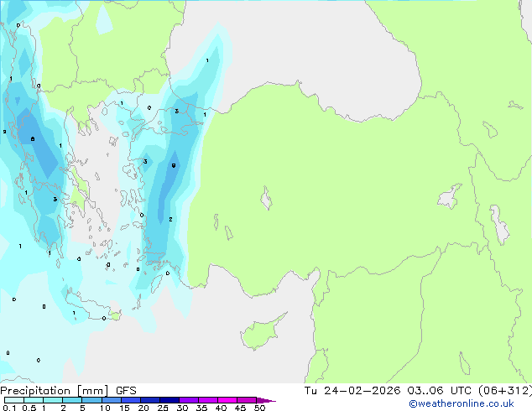This screenshot has width=532, height=411.
Task: Pick the 2–5 mm legend swatch
Action: (72, 400)
